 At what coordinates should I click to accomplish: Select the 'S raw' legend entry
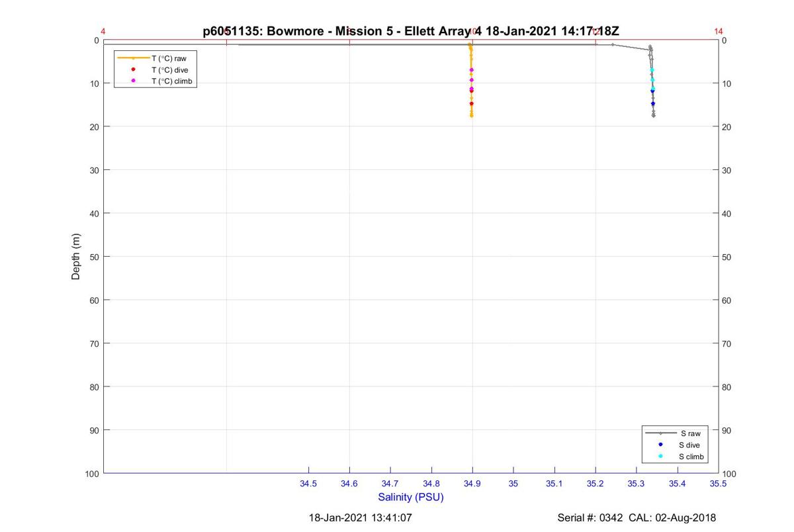(x=675, y=433)
